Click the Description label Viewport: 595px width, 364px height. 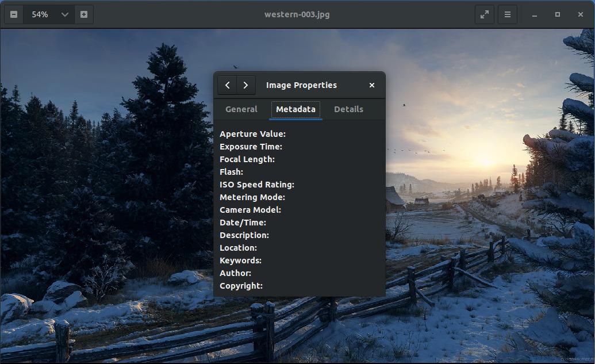[244, 235]
